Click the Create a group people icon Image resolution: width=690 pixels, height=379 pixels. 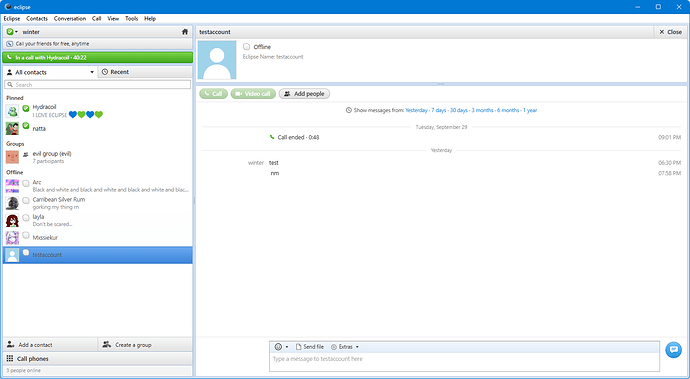point(106,345)
